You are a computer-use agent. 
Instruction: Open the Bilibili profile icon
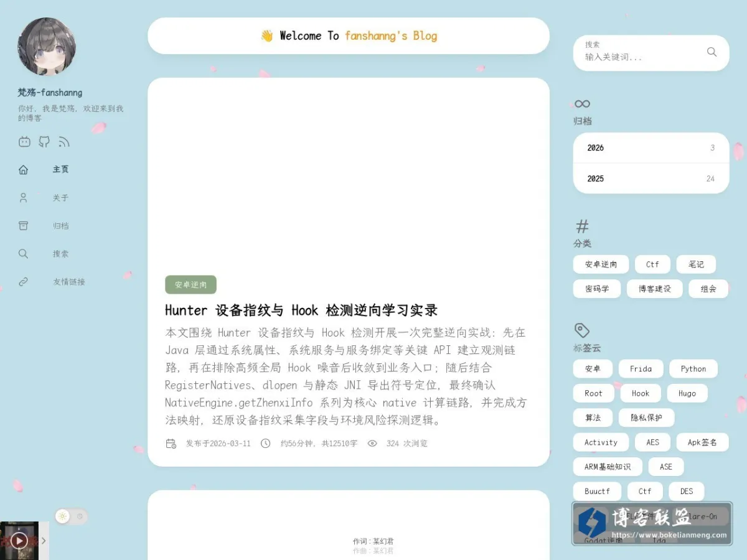[x=24, y=142]
